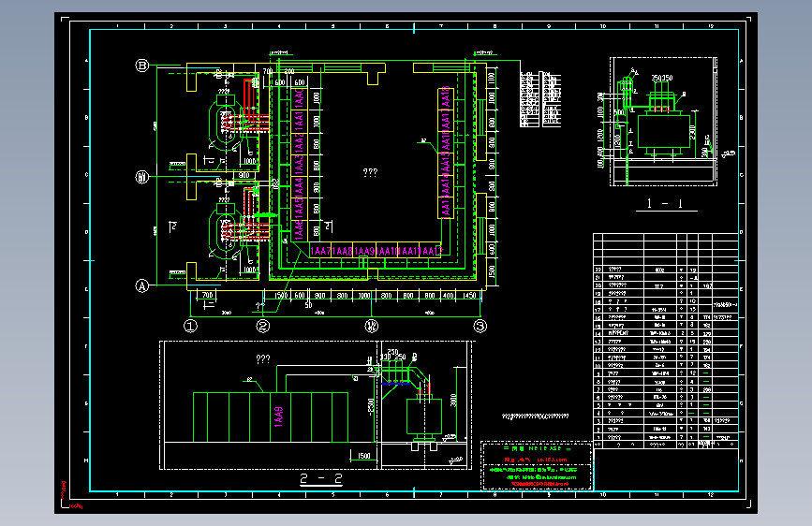Click the vertical 1AA5 cabinet label

(299, 209)
